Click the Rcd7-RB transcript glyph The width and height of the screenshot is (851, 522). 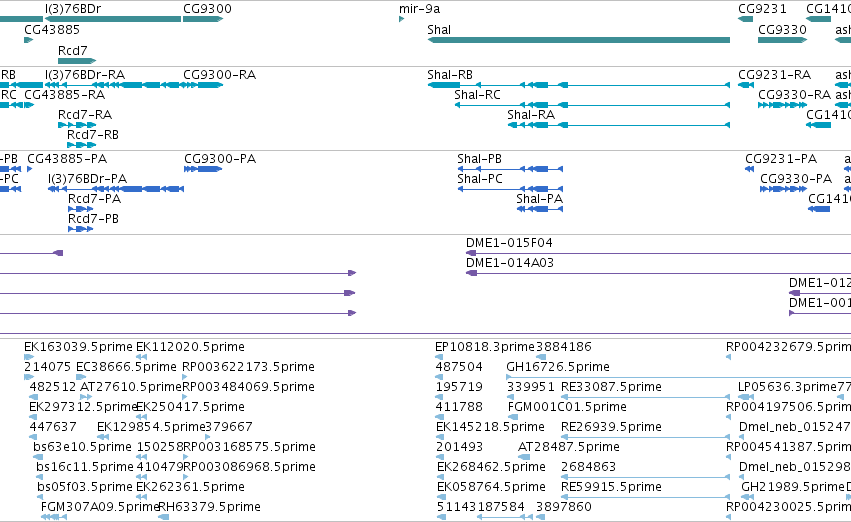pos(81,145)
